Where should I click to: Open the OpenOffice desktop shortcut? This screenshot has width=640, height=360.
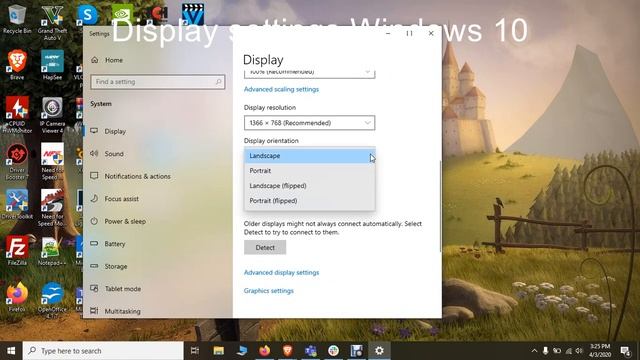coord(52,299)
